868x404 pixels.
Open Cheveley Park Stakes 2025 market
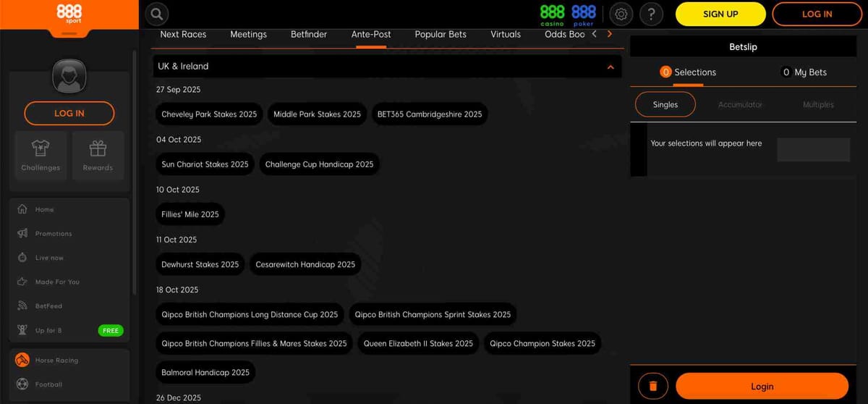pos(209,114)
